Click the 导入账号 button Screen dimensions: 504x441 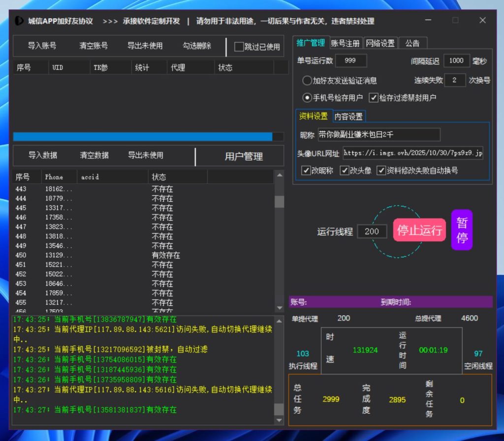tap(42, 46)
